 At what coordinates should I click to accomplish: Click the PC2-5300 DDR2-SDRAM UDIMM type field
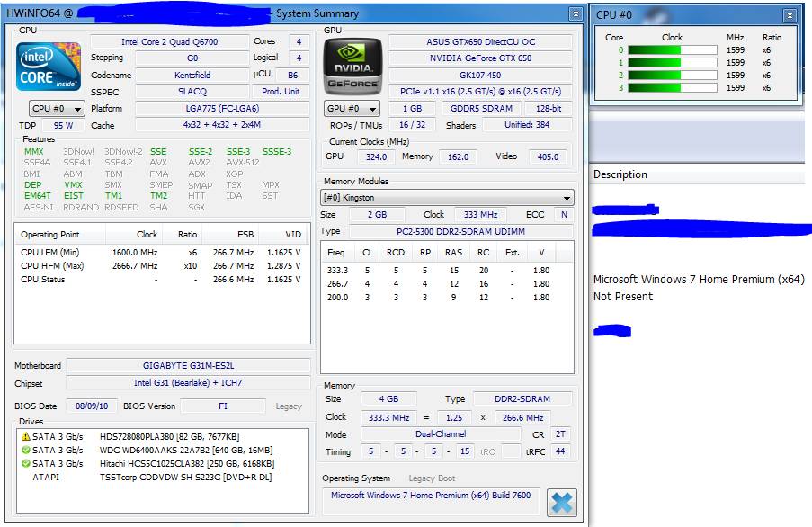point(461,231)
